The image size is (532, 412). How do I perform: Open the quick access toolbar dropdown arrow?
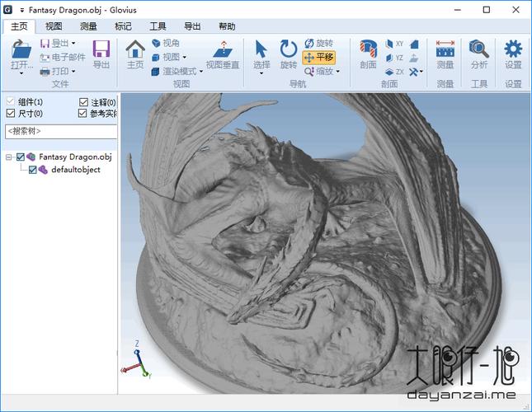[x=22, y=10]
